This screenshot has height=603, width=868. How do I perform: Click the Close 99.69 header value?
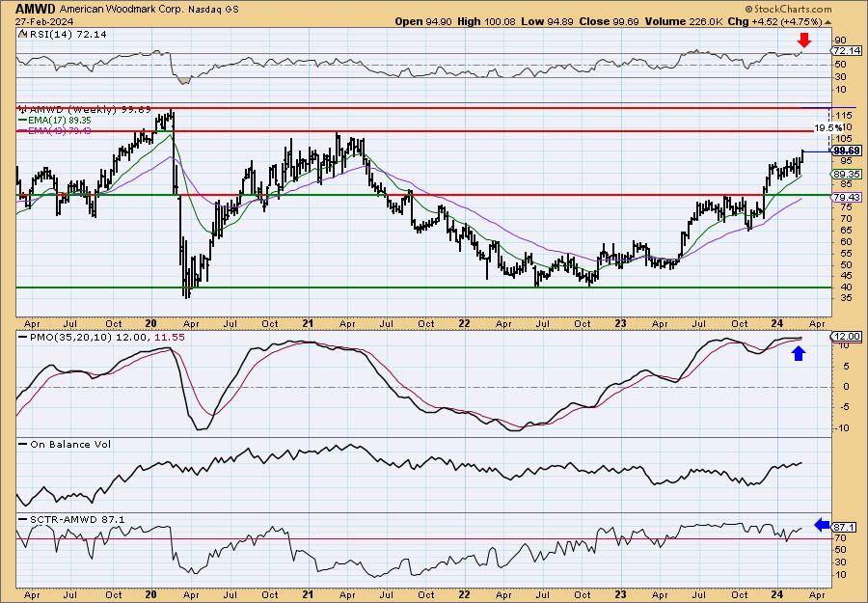pyautogui.click(x=609, y=21)
